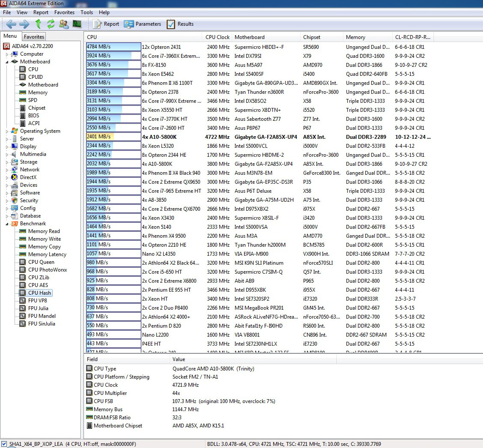Sort by the Chipset column header
Image resolution: width=483 pixels, height=448 pixels.
click(322, 37)
